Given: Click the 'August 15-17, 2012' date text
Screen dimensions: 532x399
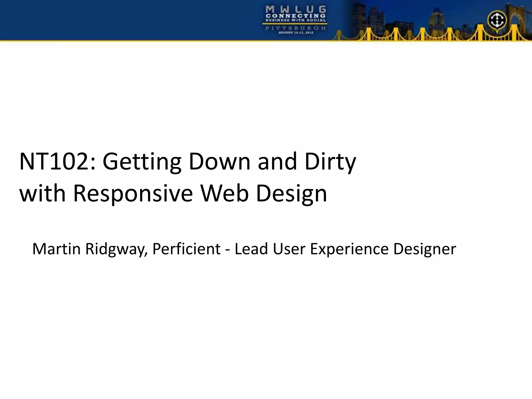Looking at the screenshot, I should tap(296, 33).
